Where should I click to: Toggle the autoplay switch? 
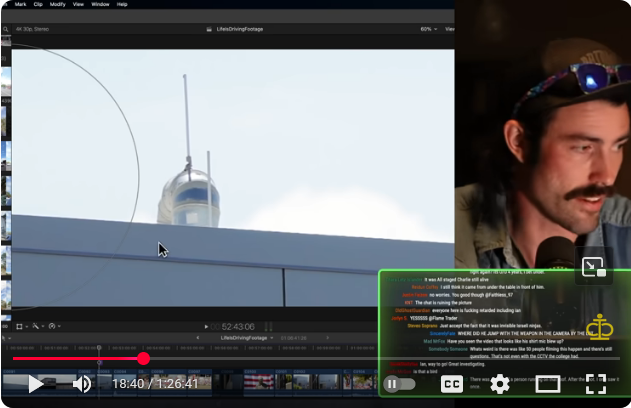point(400,383)
